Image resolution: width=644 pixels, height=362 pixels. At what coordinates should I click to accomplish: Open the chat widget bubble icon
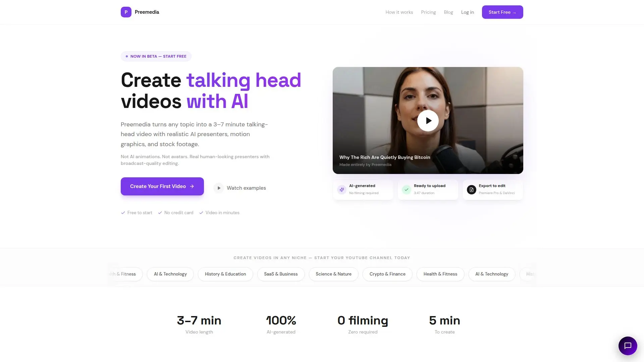(x=628, y=346)
